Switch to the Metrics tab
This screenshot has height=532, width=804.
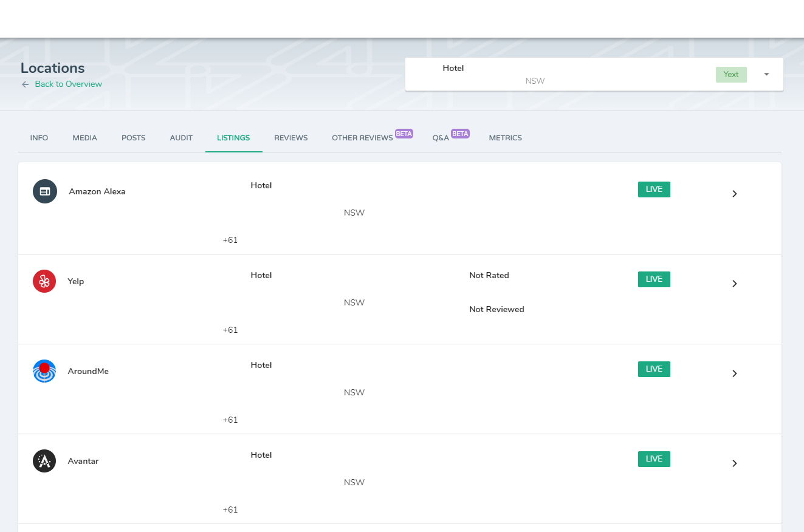pyautogui.click(x=505, y=138)
